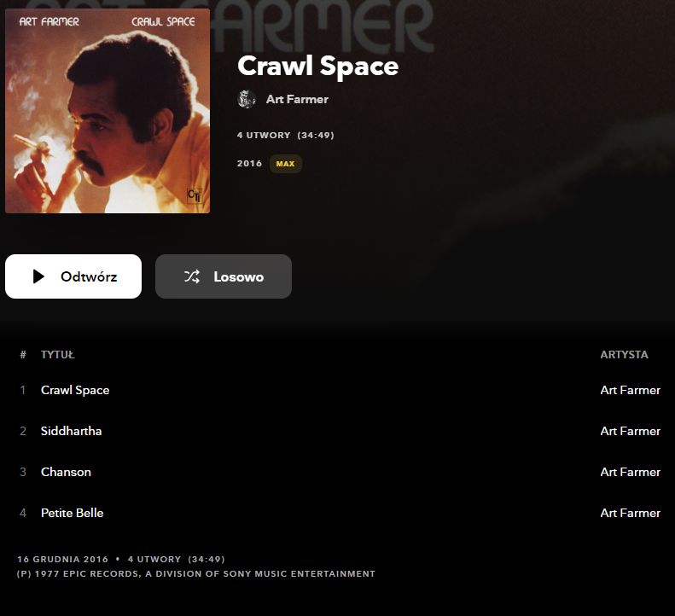Click the 2016 year label

click(x=249, y=164)
